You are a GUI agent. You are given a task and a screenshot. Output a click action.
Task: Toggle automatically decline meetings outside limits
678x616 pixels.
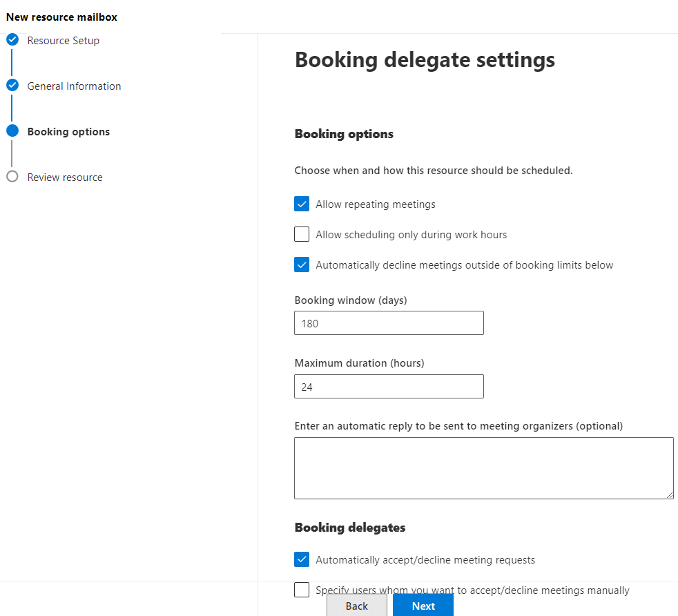302,264
